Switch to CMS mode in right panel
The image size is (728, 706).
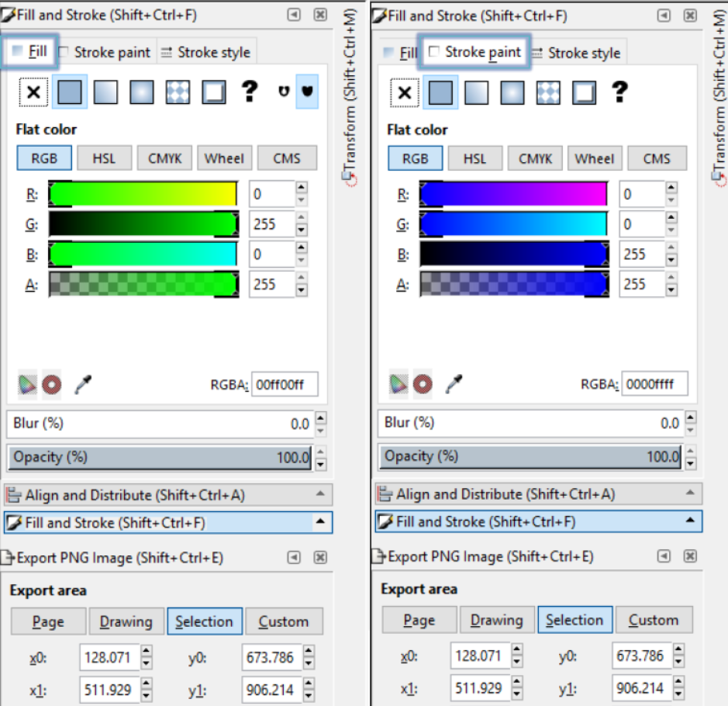657,158
